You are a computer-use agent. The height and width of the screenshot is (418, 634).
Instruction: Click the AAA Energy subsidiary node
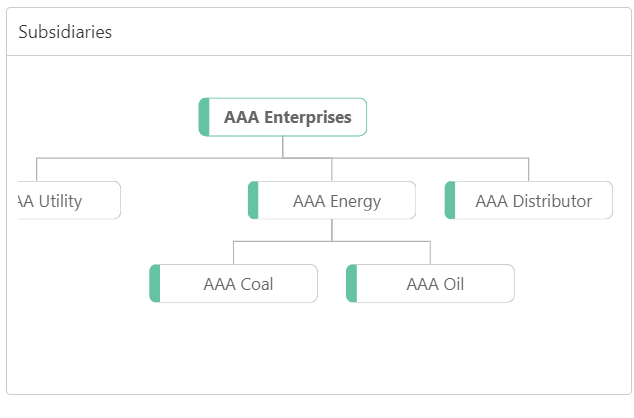pyautogui.click(x=336, y=201)
